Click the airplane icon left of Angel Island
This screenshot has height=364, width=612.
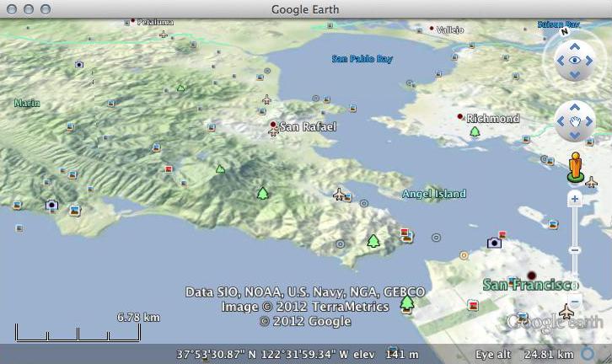coord(339,194)
